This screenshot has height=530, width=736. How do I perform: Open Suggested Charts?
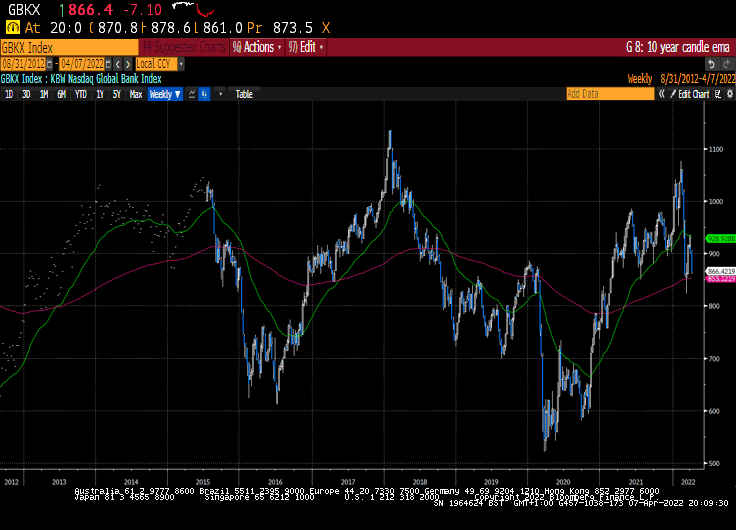[184, 47]
